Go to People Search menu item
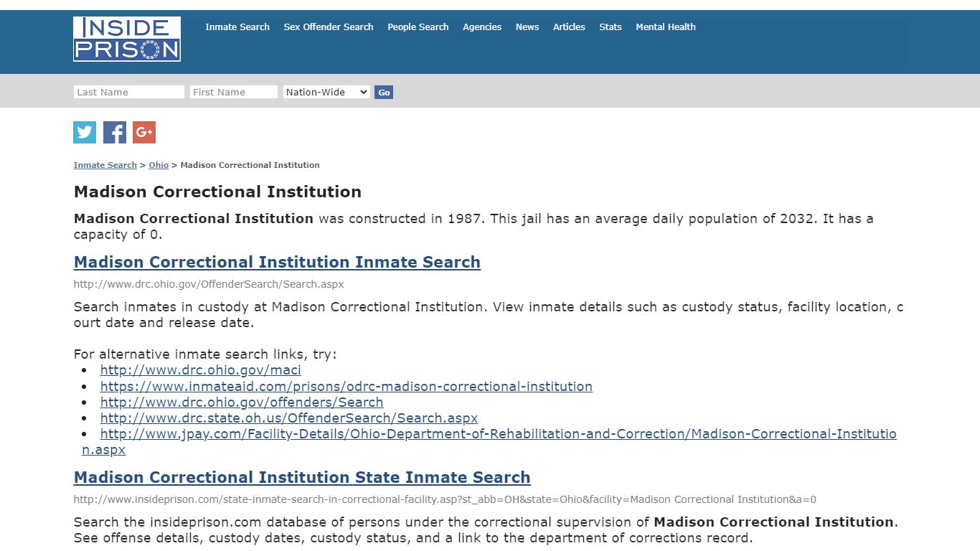 (x=418, y=27)
